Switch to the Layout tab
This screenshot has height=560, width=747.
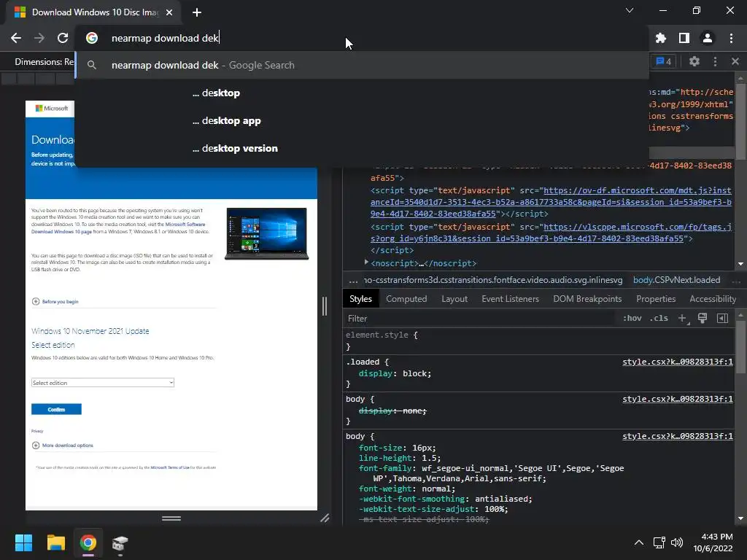[x=454, y=299]
